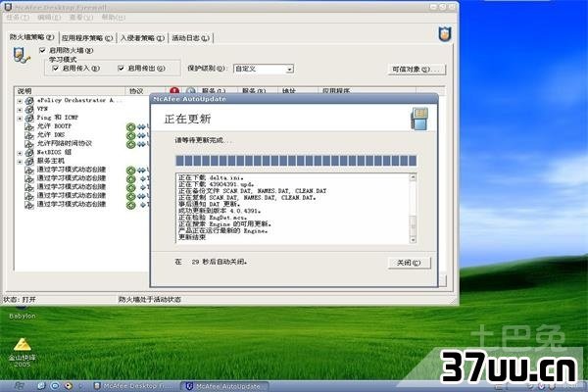Click McAfee Desktop Firewall title bar icon
Screen dimensions: 588x392
[8, 7]
